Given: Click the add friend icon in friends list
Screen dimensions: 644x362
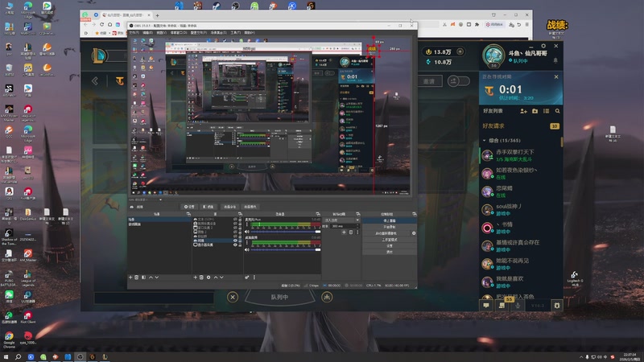Looking at the screenshot, I should pyautogui.click(x=524, y=111).
